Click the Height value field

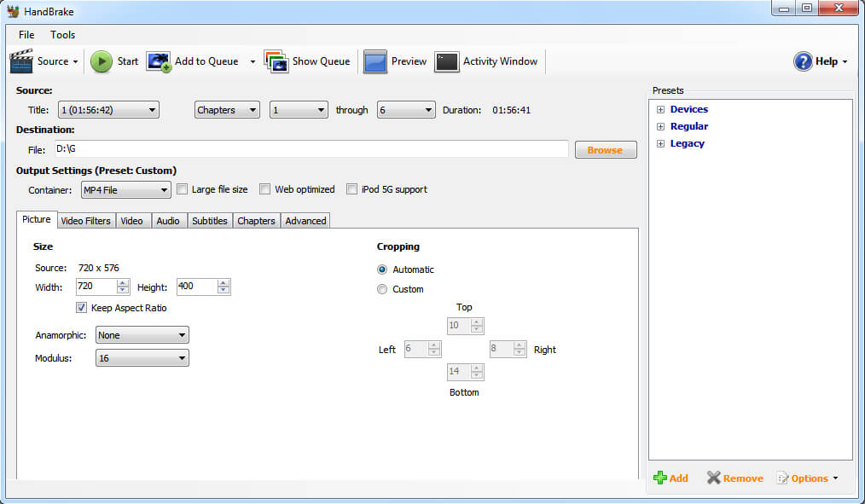click(197, 287)
